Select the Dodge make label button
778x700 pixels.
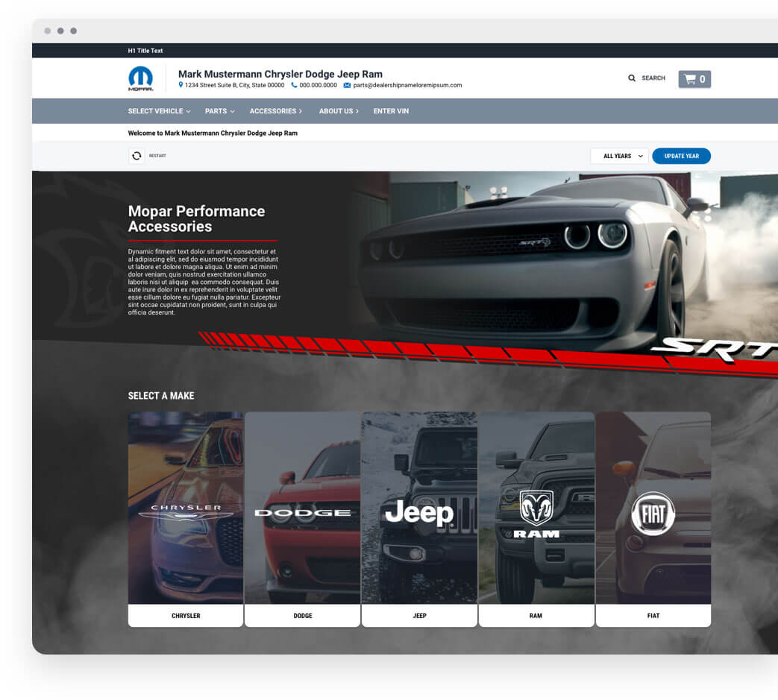point(303,615)
